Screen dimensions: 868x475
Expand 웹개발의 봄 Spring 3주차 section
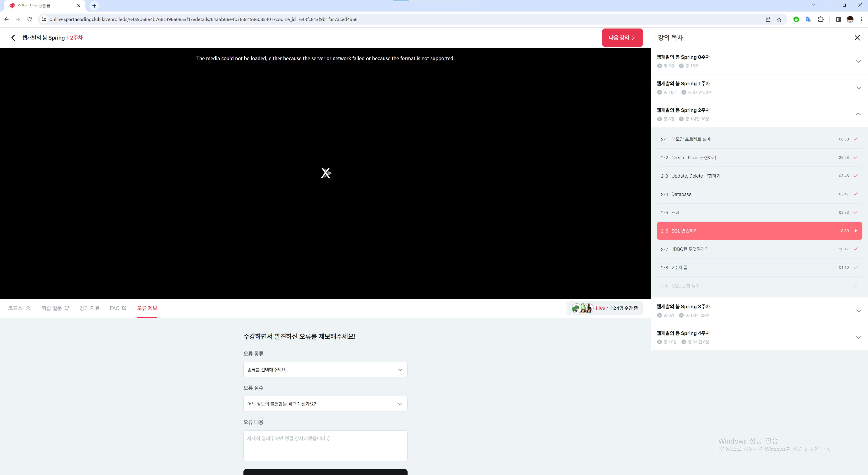858,311
